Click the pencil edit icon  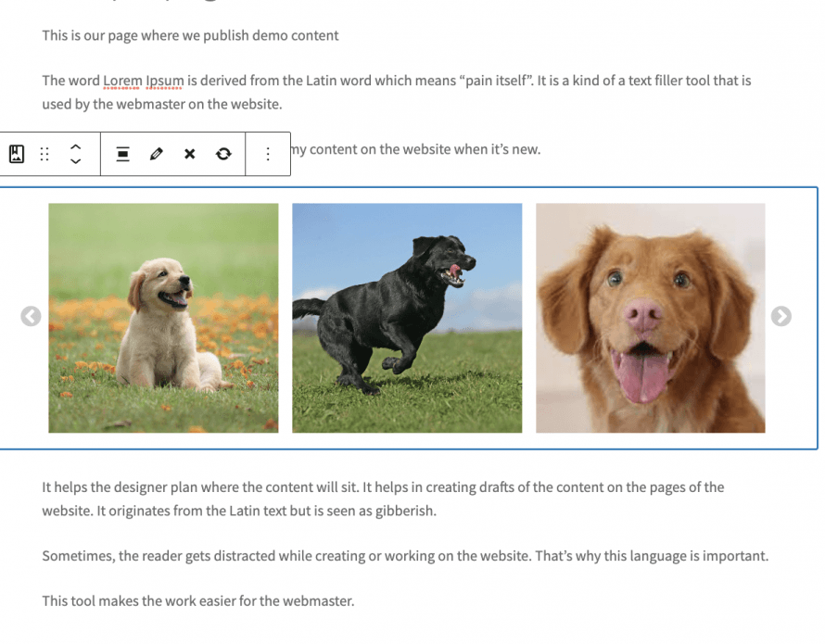coord(157,154)
